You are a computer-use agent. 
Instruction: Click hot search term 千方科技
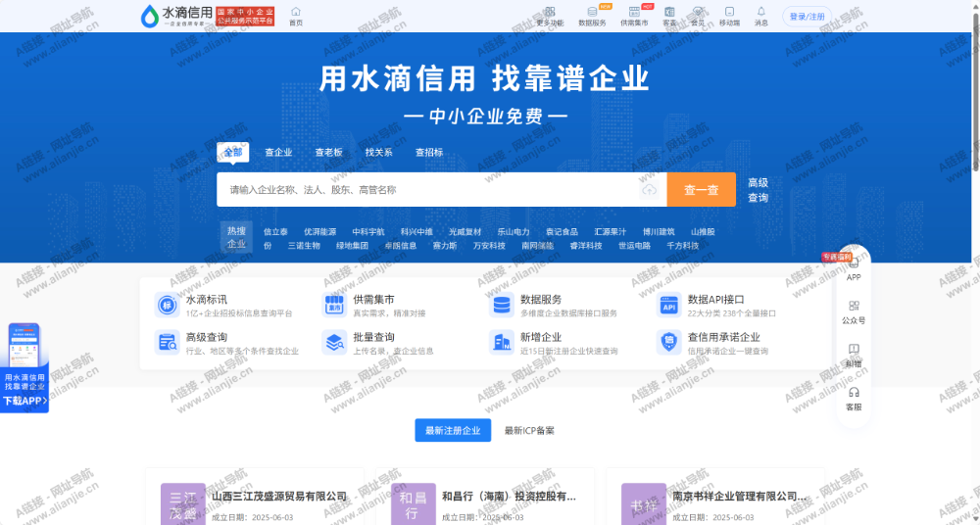[x=682, y=246]
